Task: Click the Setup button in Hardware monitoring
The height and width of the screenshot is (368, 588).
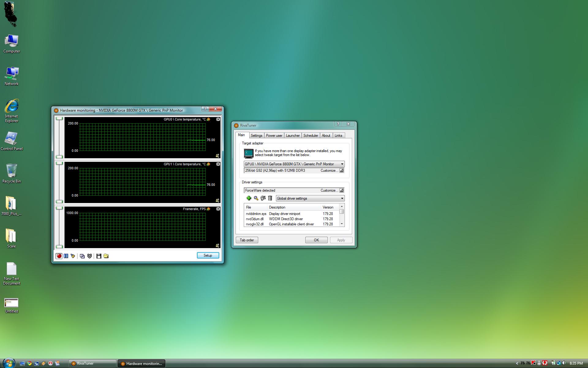Action: tap(208, 255)
